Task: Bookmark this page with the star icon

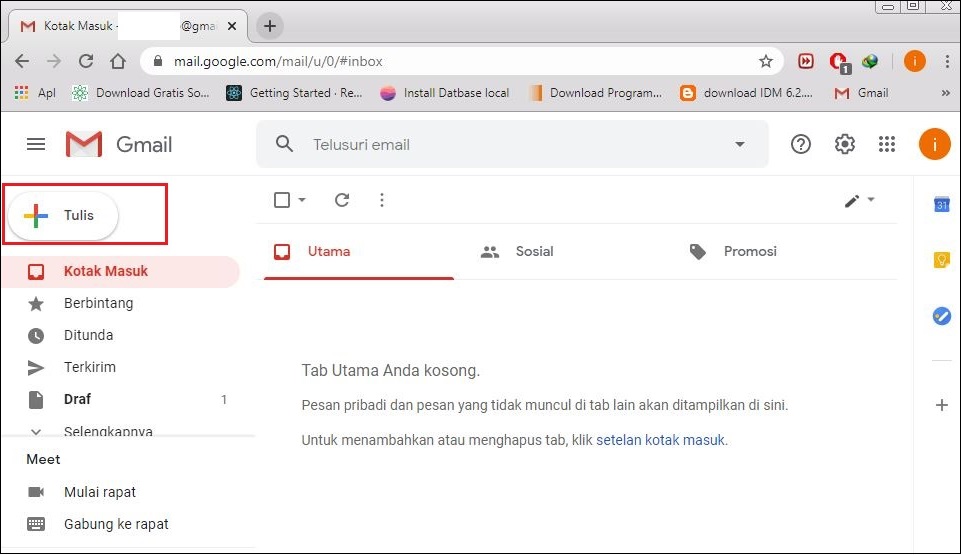Action: 766,61
